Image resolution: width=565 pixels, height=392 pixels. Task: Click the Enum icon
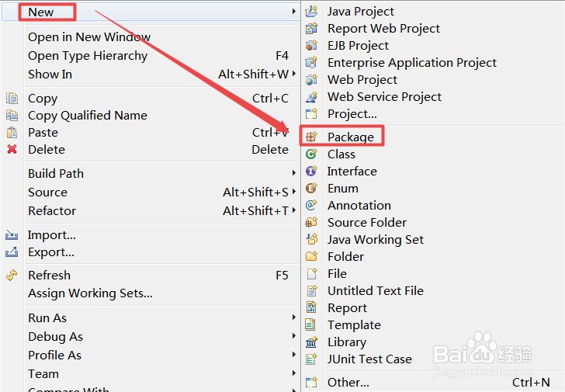coord(312,189)
